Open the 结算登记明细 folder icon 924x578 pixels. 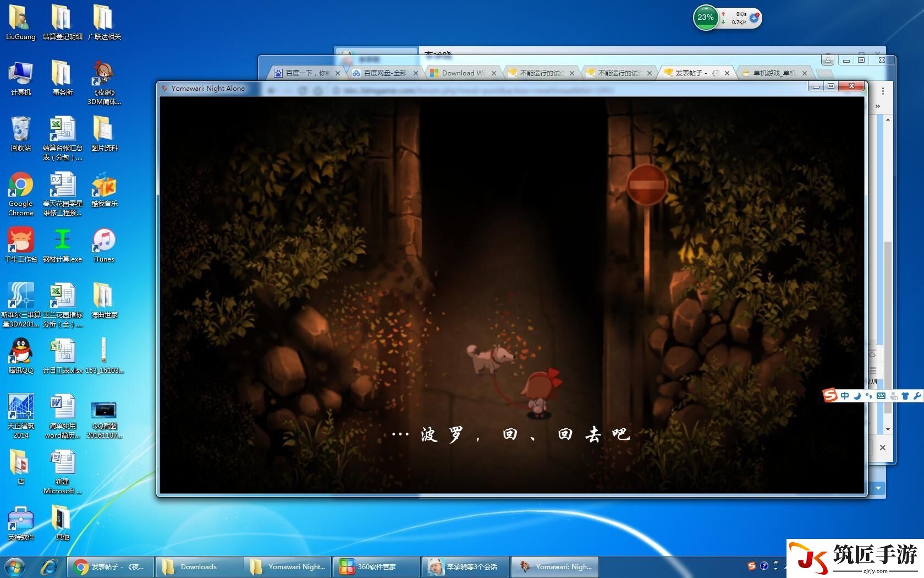click(x=62, y=22)
